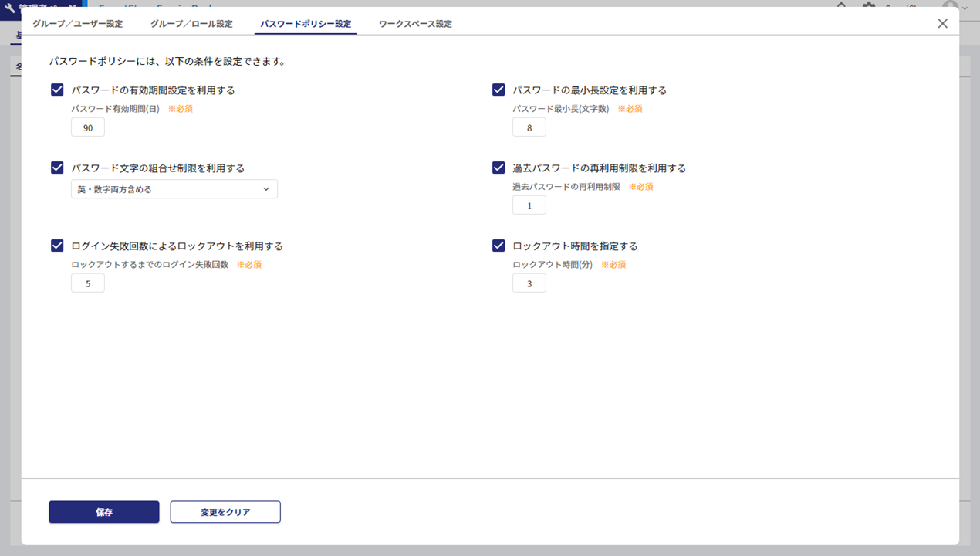The image size is (980, 556).
Task: Click the ロックアウト時間(分) input field
Action: [529, 283]
